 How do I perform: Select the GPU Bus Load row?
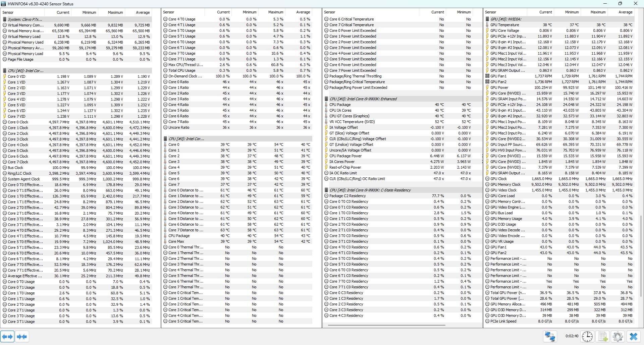559,213
